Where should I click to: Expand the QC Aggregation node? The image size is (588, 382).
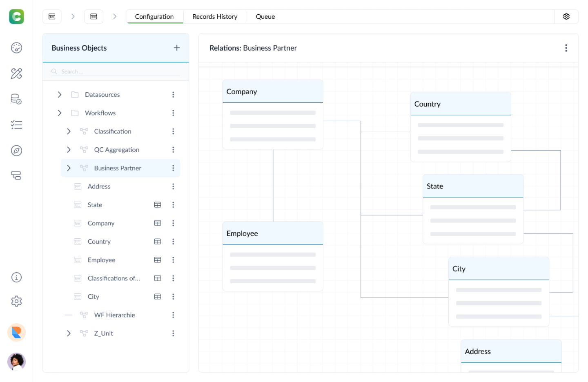pyautogui.click(x=69, y=150)
